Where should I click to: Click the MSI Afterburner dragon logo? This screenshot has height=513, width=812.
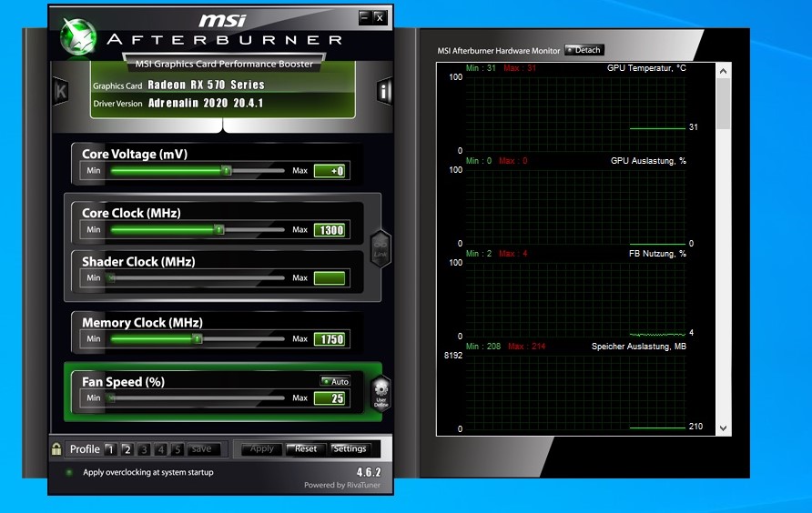tap(78, 36)
